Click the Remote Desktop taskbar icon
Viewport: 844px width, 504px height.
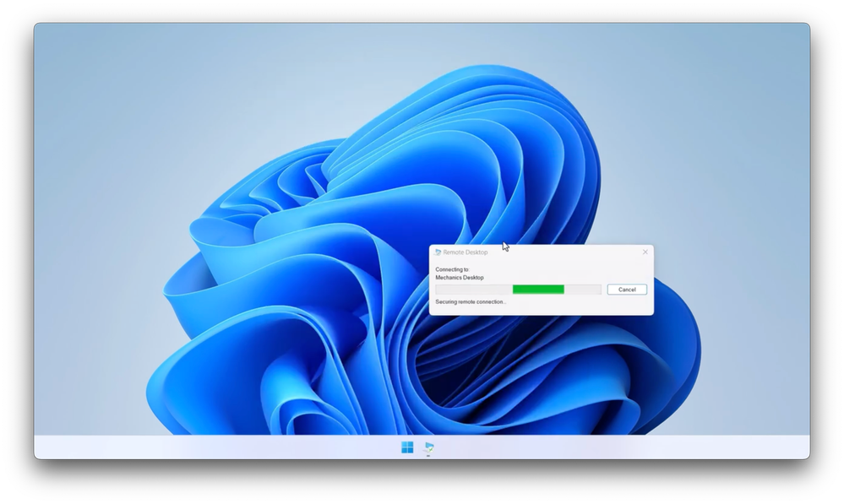(x=429, y=447)
